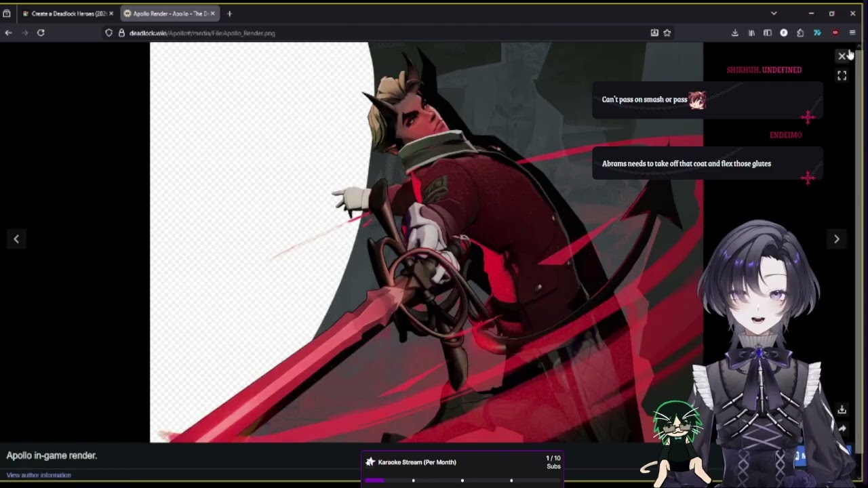
Task: Click the browser Forward arrow
Action: tap(24, 33)
